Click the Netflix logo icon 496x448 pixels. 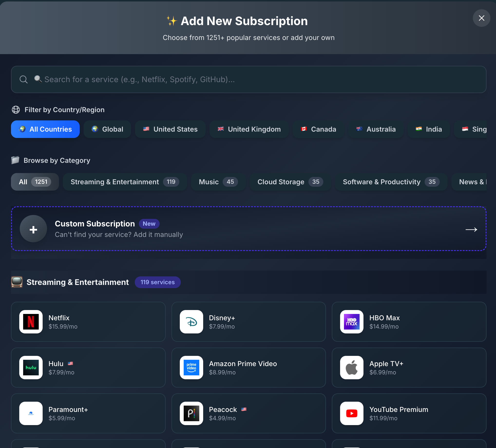pos(31,322)
